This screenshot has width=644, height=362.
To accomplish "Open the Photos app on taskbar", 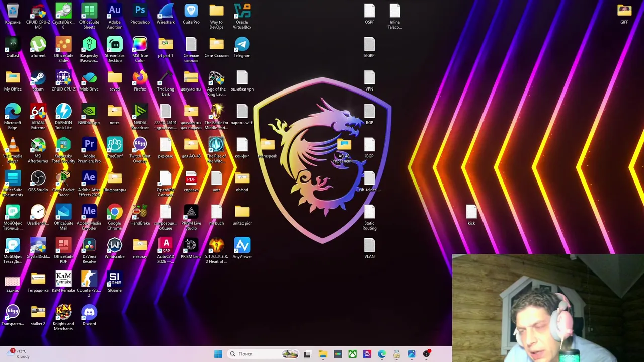I will 412,354.
